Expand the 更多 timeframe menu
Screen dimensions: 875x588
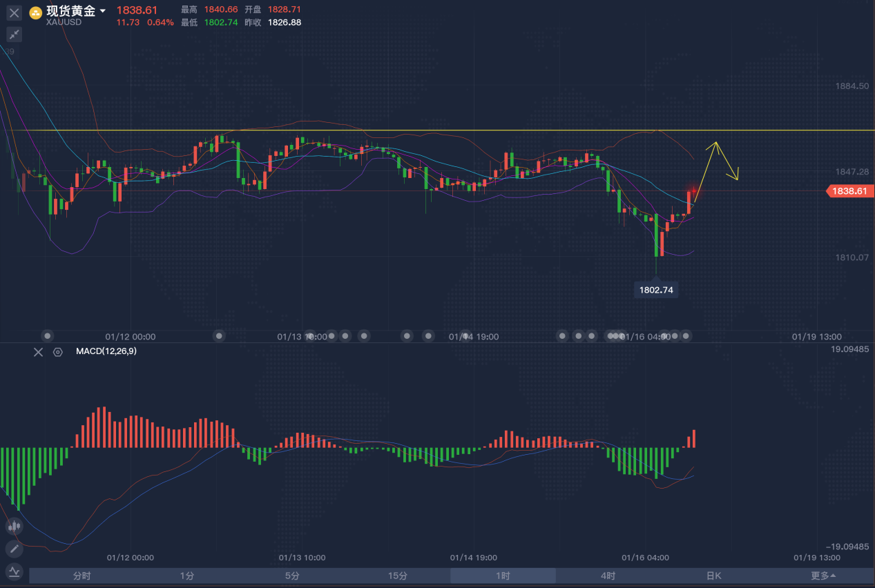[823, 576]
